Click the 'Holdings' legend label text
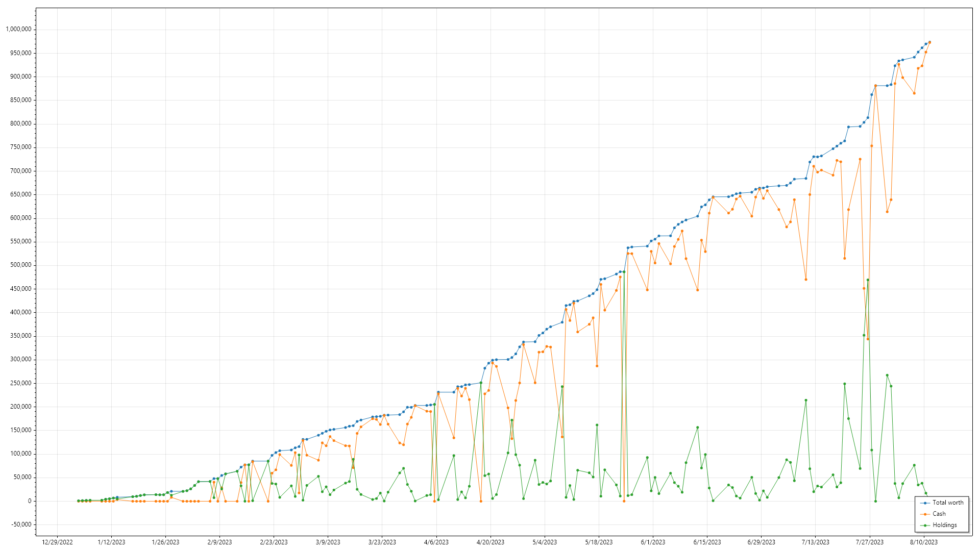Viewport: 980px width, 551px height. (x=944, y=525)
